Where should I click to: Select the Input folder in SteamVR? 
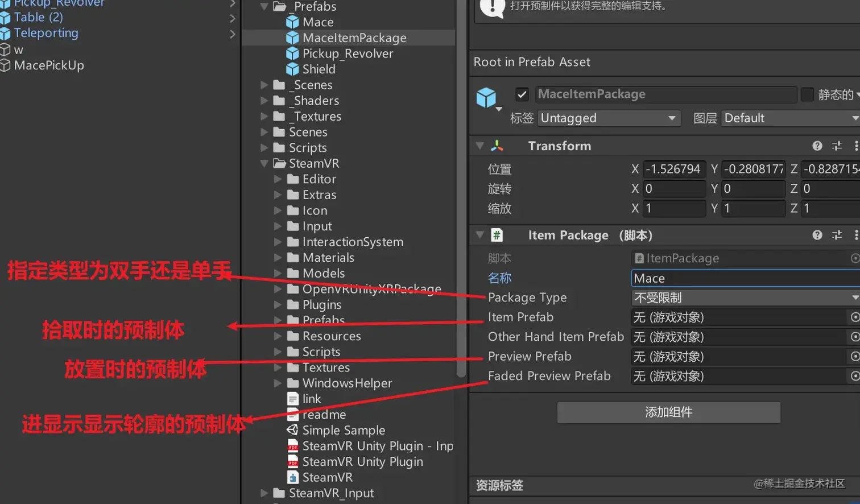[x=317, y=226]
